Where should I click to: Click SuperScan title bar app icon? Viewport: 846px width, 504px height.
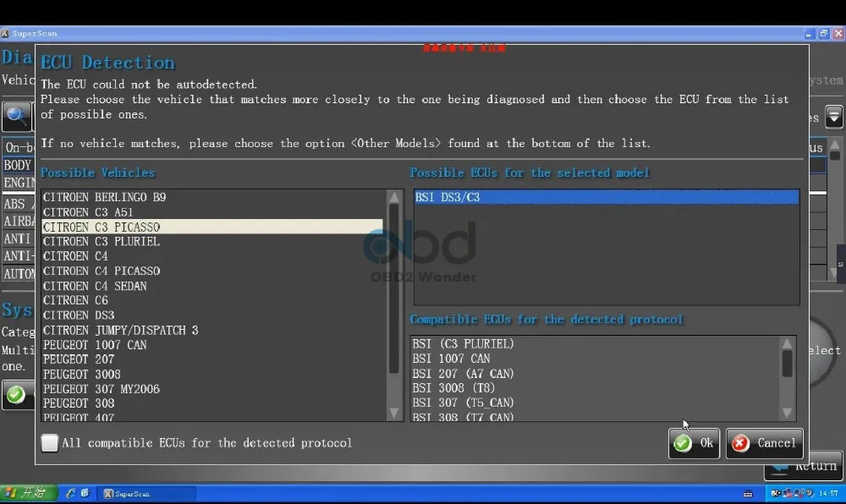click(5, 34)
